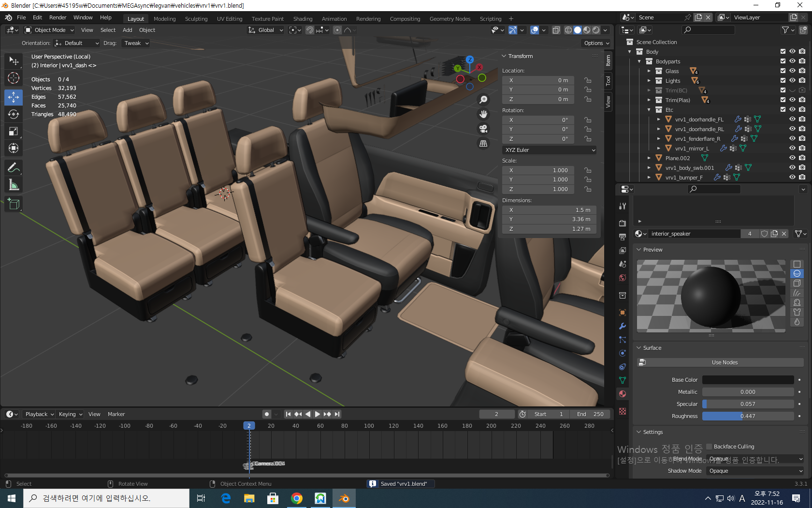Select the Scale tool
812x508 pixels.
[x=14, y=132]
